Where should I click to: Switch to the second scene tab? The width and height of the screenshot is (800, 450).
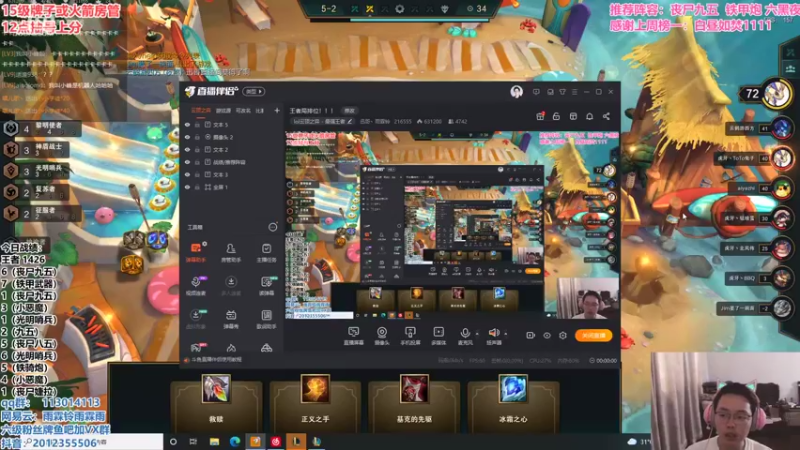click(223, 110)
